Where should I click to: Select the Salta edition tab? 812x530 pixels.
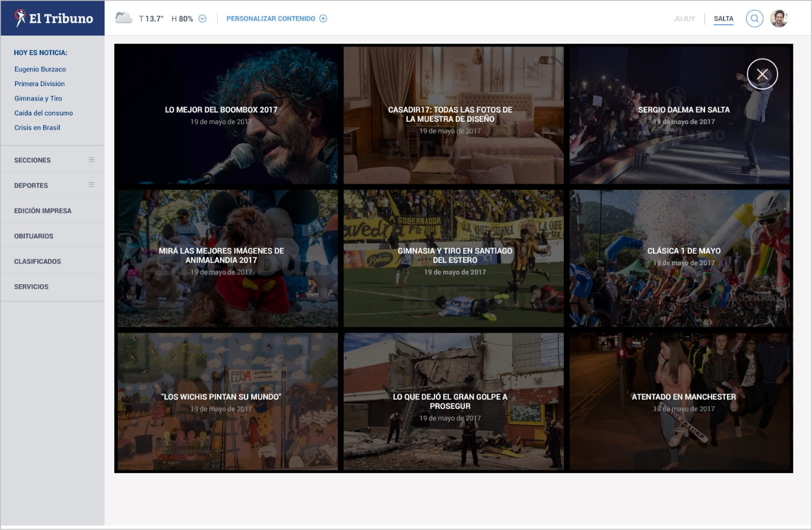point(723,19)
